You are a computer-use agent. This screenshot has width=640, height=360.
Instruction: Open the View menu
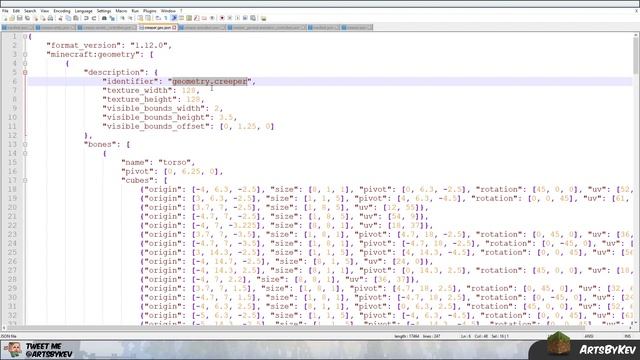(44, 11)
